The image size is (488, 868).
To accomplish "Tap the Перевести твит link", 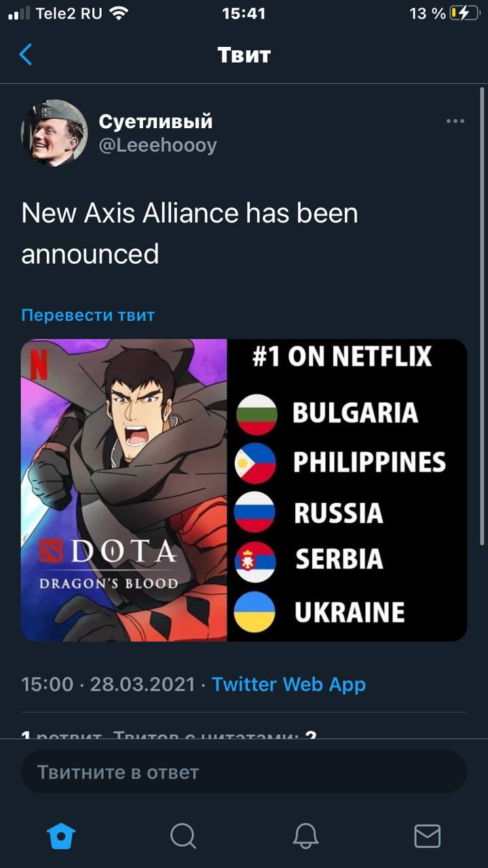I will pos(88,315).
